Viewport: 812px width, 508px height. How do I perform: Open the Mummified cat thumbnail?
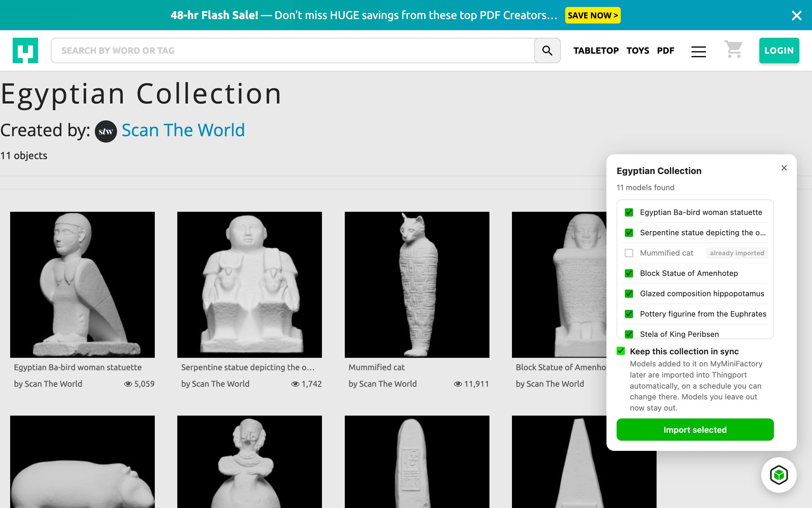tap(417, 284)
